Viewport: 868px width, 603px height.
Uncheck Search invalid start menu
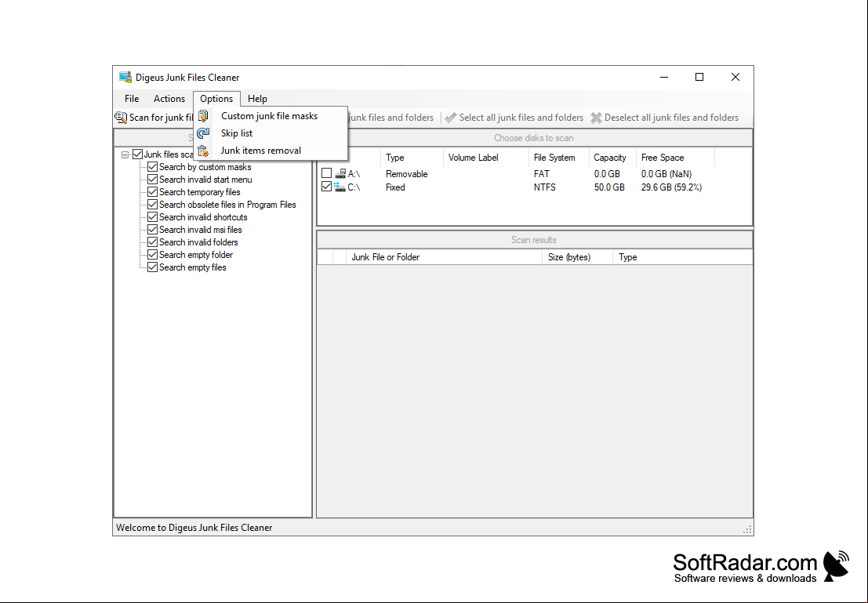click(152, 180)
